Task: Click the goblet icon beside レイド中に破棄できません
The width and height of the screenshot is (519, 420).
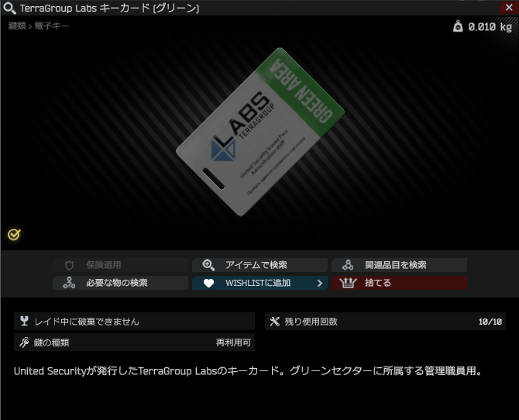Action: click(x=24, y=321)
